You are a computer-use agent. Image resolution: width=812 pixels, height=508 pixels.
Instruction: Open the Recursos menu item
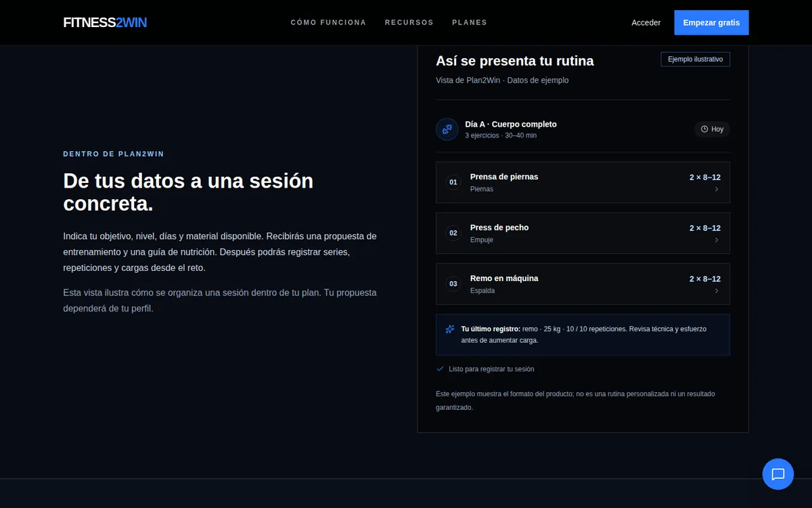[x=409, y=22]
